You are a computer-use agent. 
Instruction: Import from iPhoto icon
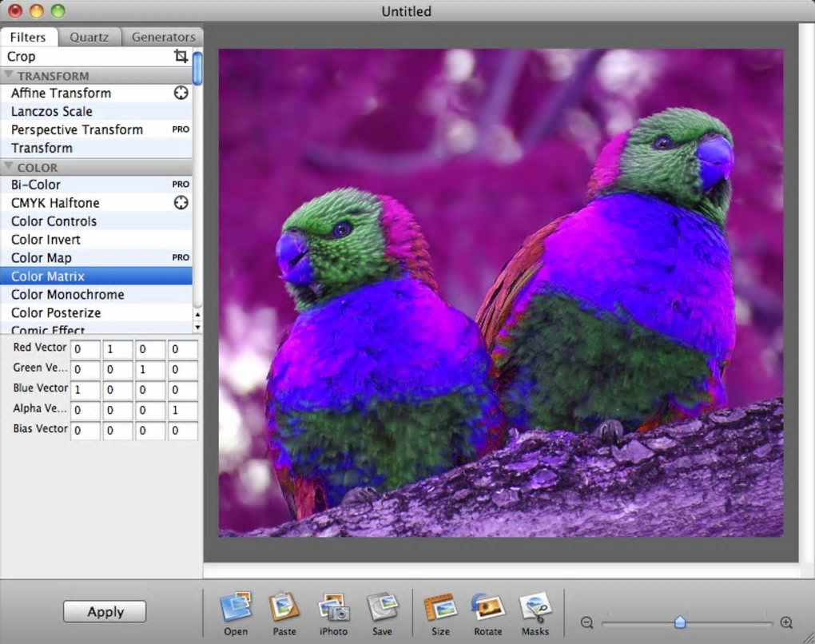pos(333,608)
